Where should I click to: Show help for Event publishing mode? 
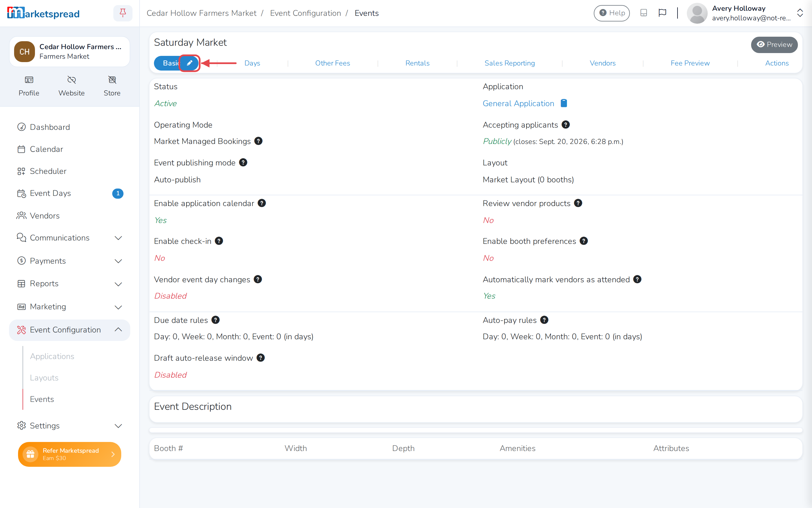click(243, 163)
